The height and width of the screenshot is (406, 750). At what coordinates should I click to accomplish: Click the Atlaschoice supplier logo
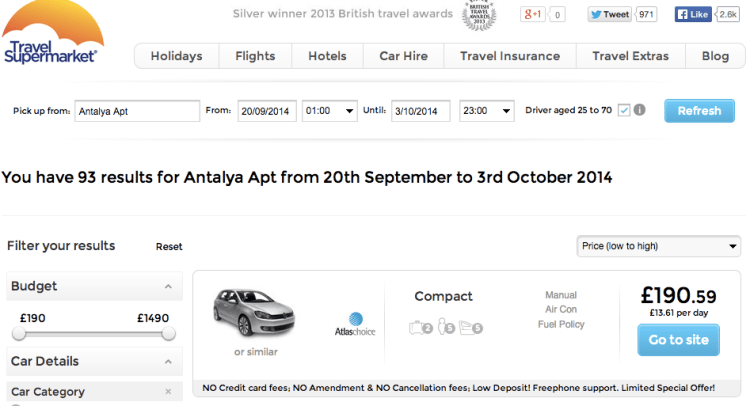click(x=355, y=324)
